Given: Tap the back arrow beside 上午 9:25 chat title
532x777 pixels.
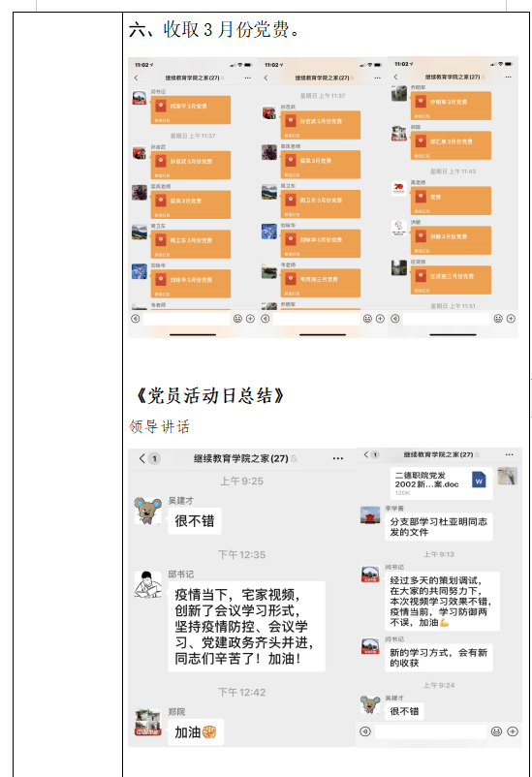Looking at the screenshot, I should 142,458.
